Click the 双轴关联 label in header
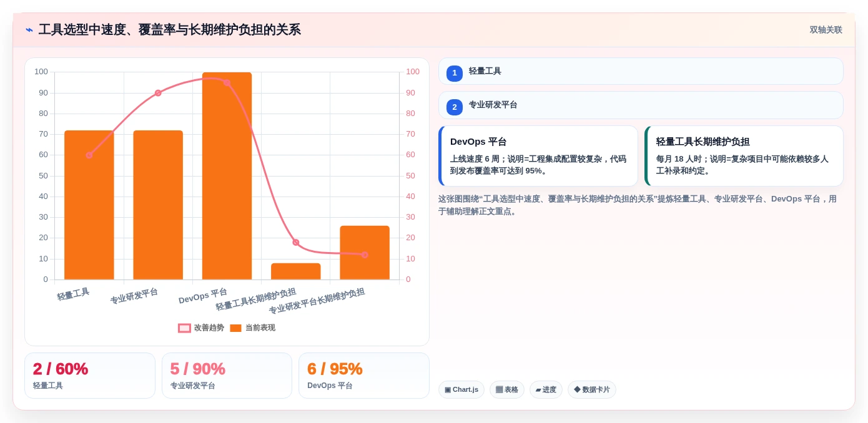This screenshot has width=868, height=423. pyautogui.click(x=826, y=30)
